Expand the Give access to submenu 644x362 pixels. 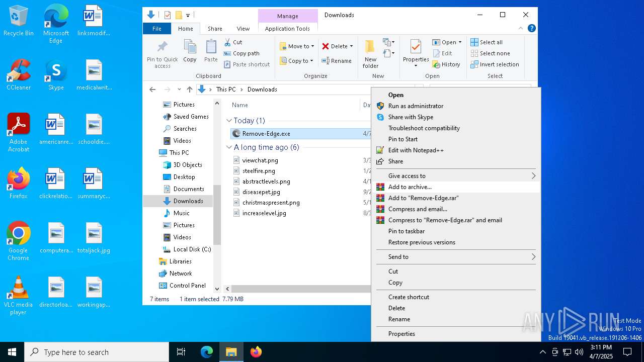click(456, 176)
